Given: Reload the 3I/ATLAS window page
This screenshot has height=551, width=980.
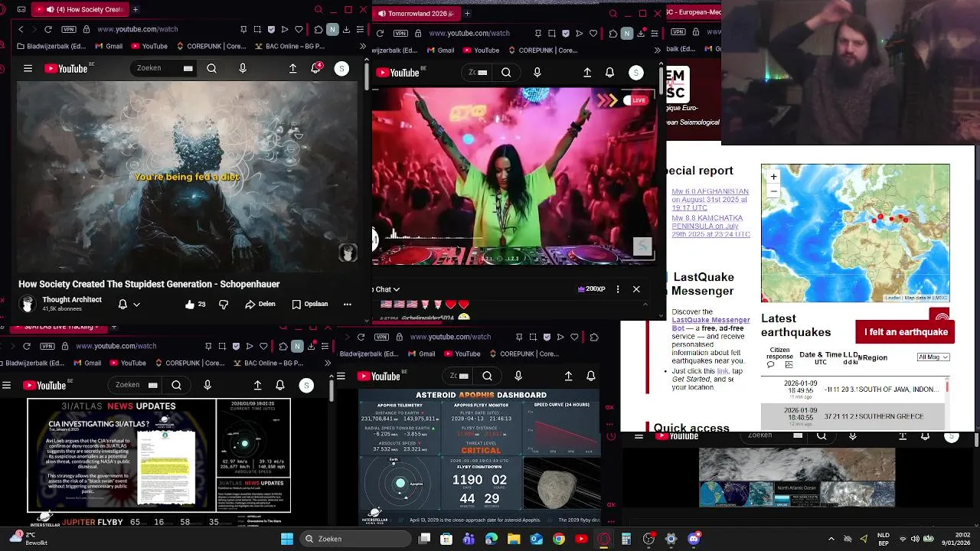Looking at the screenshot, I should [x=26, y=346].
